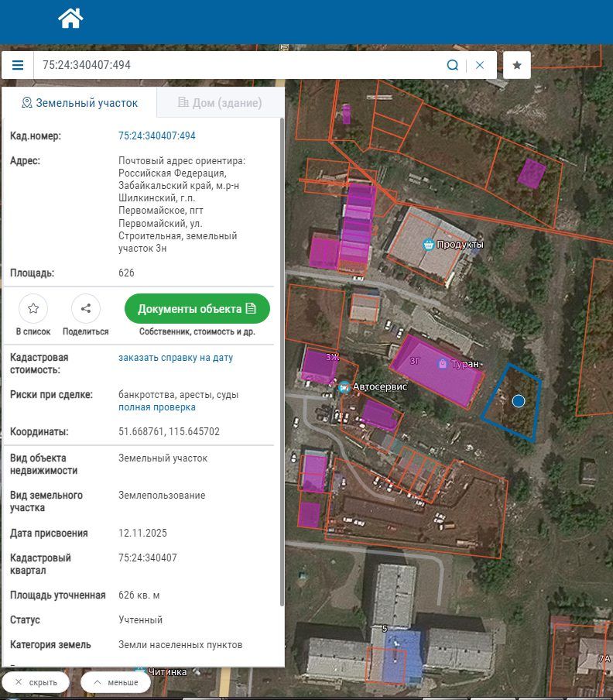This screenshot has width=613, height=700.
Task: Select Земли населенных пунктов text
Action: click(180, 645)
